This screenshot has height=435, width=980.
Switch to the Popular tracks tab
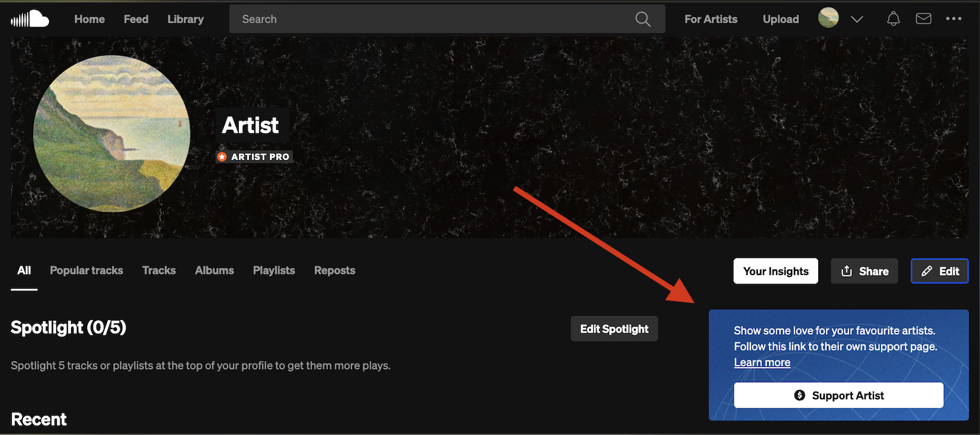tap(87, 270)
